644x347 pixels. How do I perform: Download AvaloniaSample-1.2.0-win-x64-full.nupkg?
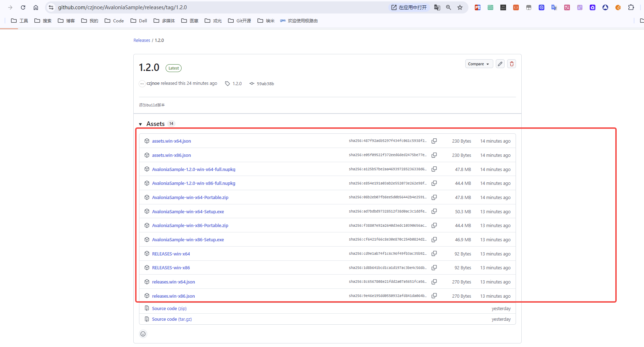pyautogui.click(x=194, y=170)
